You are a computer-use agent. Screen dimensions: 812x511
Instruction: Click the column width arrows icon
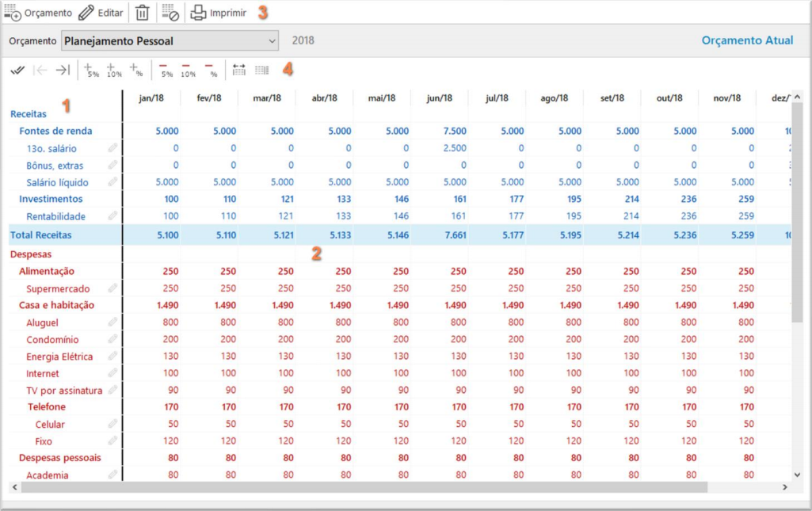[x=238, y=71]
